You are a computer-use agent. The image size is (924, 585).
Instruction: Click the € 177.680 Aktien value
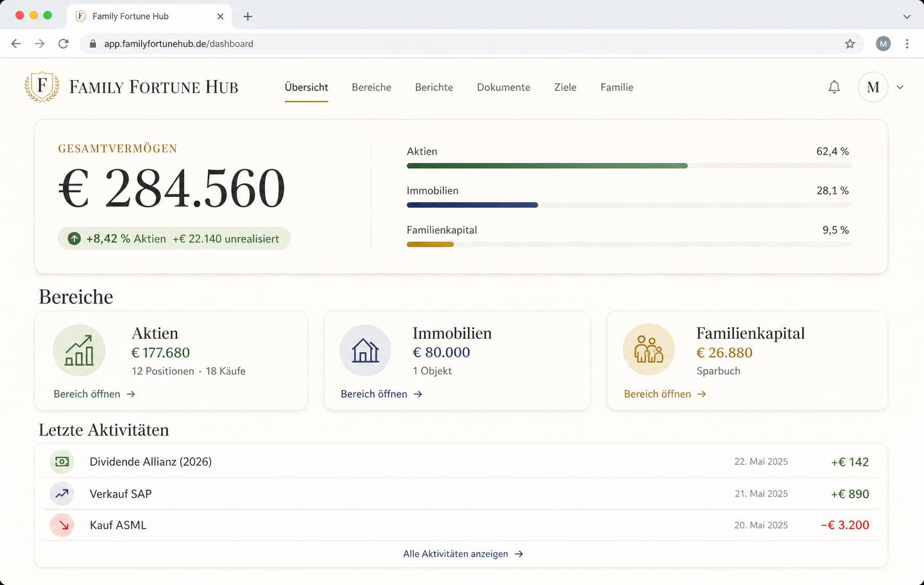160,353
